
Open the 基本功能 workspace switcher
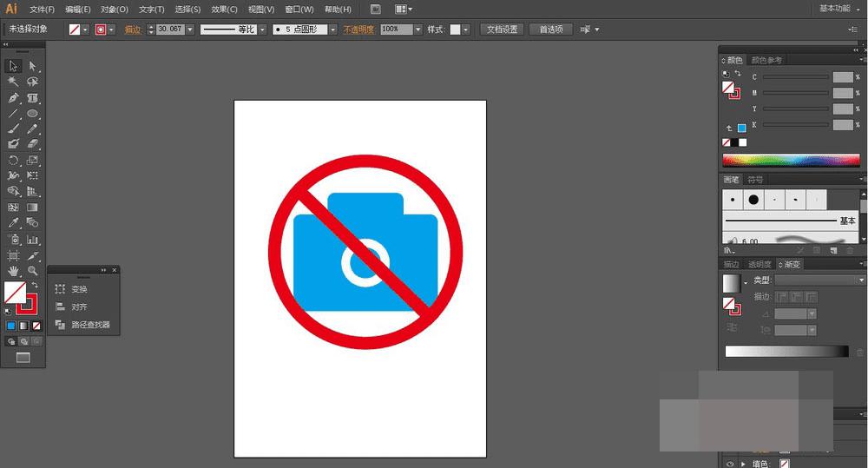[x=838, y=9]
